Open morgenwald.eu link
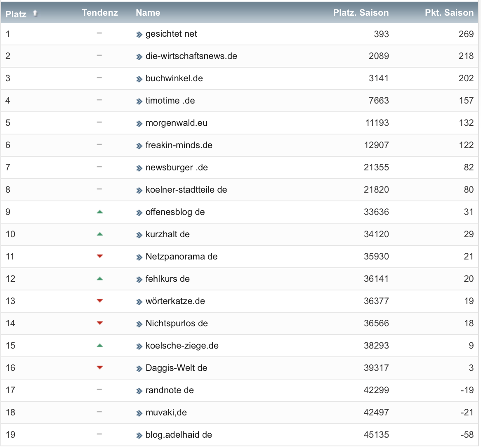The image size is (481, 448). pyautogui.click(x=177, y=123)
